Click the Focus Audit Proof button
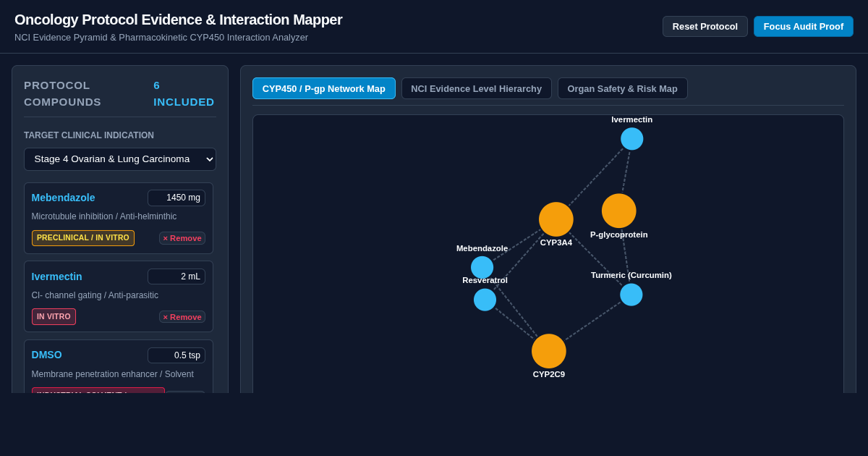The height and width of the screenshot is (456, 868). point(804,27)
